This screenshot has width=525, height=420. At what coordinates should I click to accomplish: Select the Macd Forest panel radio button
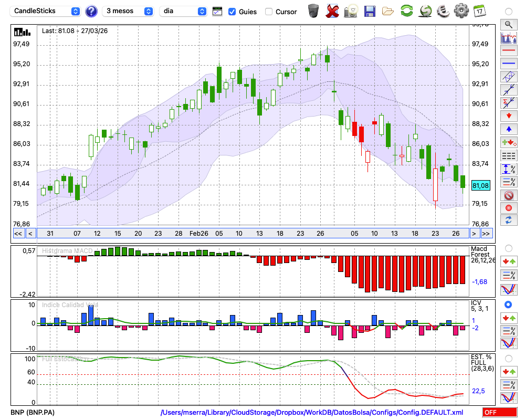[508, 248]
